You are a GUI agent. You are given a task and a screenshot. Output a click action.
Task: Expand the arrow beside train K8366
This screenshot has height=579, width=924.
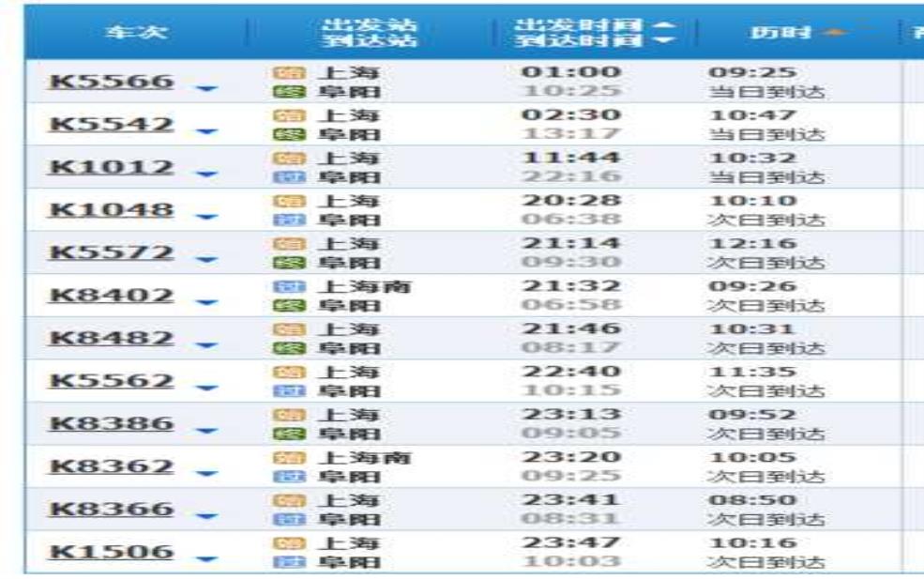click(206, 516)
